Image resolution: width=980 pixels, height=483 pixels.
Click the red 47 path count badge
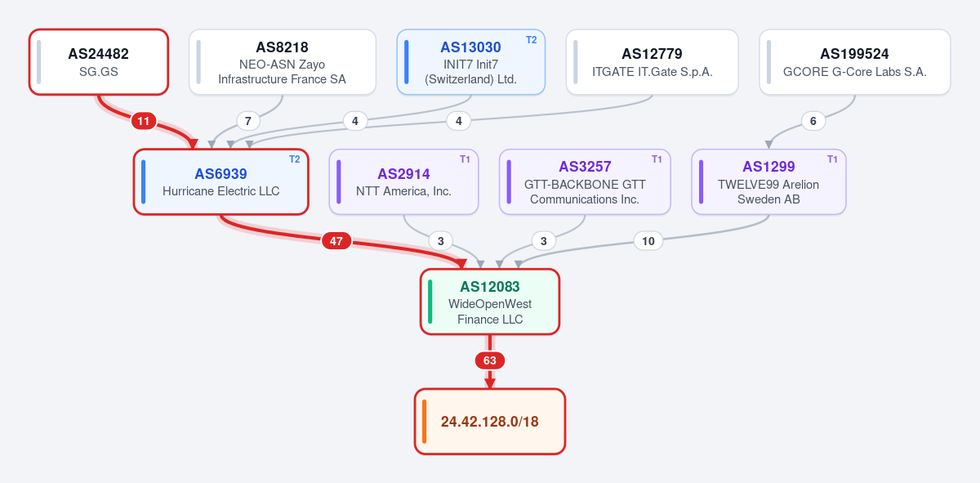[336, 241]
